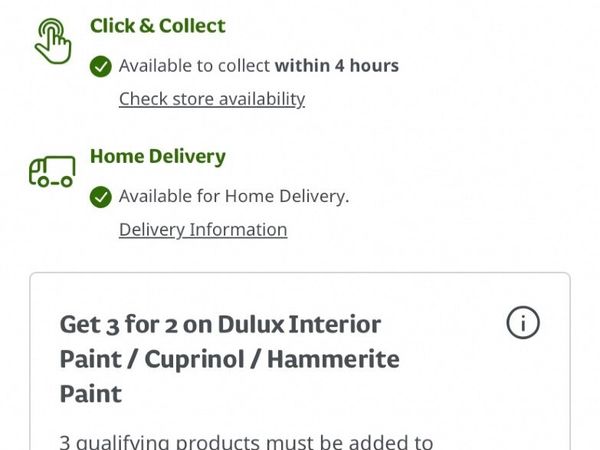Screen dimensions: 600x450
Task: Click the Click & Collect tapping hand icon
Action: click(x=52, y=42)
